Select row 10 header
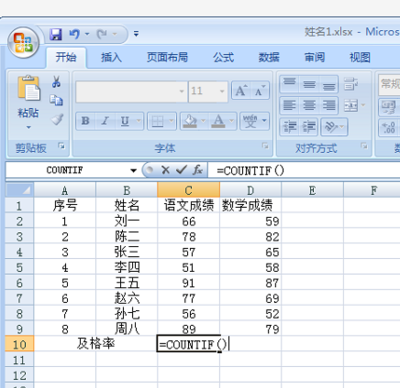 click(19, 344)
